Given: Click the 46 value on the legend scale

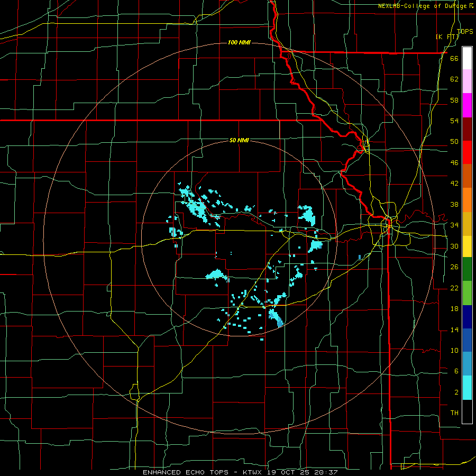Looking at the screenshot, I should click(x=454, y=163).
